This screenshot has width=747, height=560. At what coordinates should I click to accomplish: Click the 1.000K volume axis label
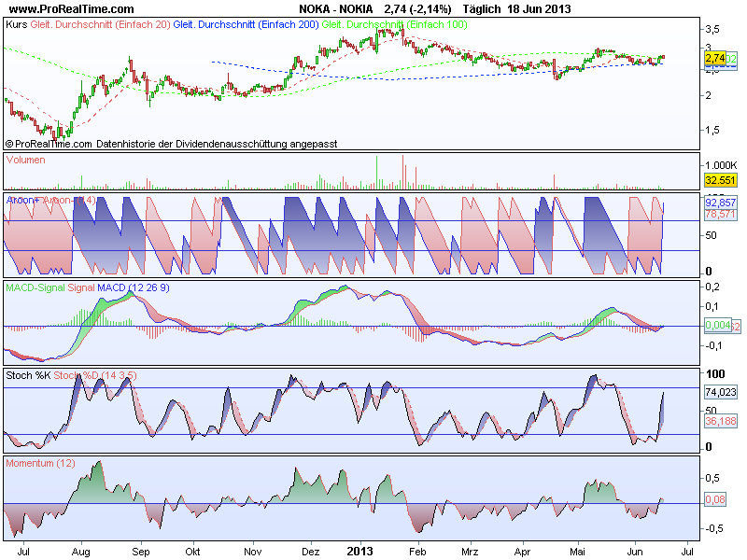pyautogui.click(x=721, y=165)
